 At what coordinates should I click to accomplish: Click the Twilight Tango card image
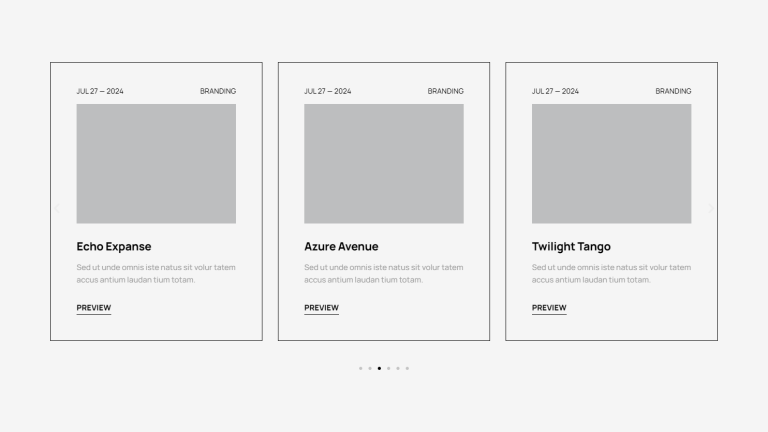click(x=611, y=163)
